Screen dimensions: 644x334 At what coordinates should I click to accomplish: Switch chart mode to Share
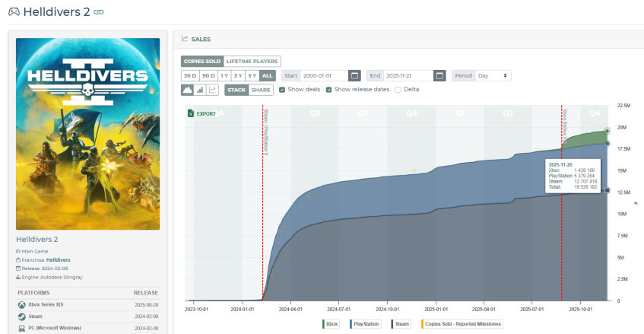(x=261, y=90)
